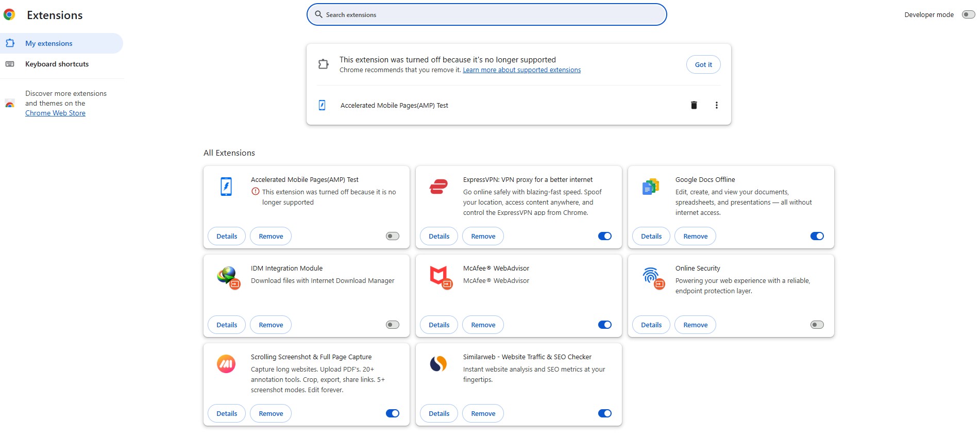Click the Search extensions field
Screen dimensions: 980x436
(486, 14)
